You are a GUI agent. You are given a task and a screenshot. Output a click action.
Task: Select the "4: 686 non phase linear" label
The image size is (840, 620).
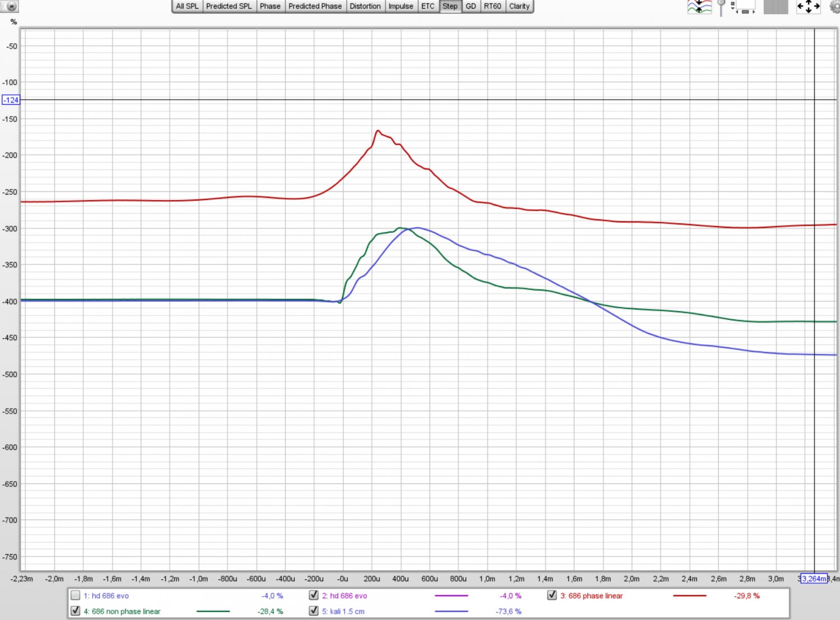[122, 612]
